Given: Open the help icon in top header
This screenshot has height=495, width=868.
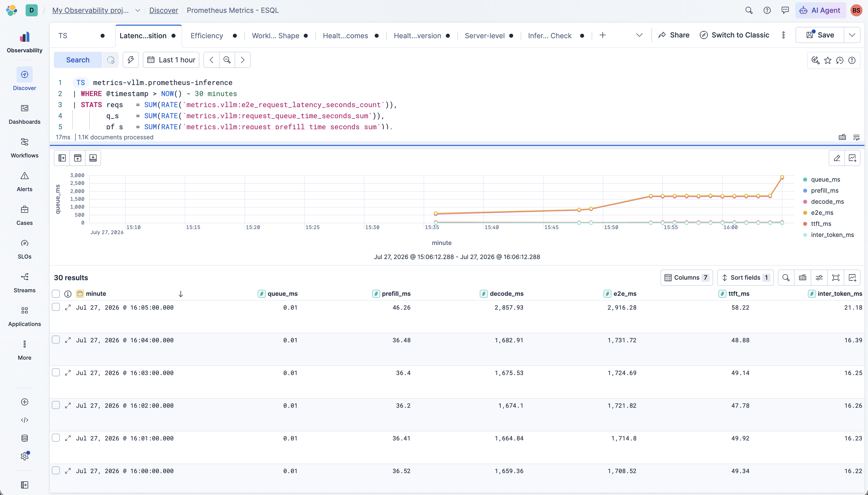Looking at the screenshot, I should (x=767, y=10).
